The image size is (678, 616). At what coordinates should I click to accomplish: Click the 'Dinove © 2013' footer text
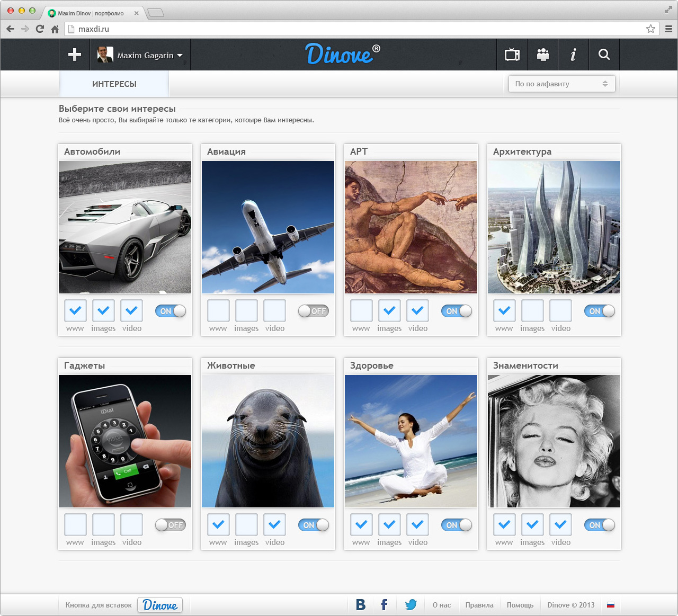(571, 605)
